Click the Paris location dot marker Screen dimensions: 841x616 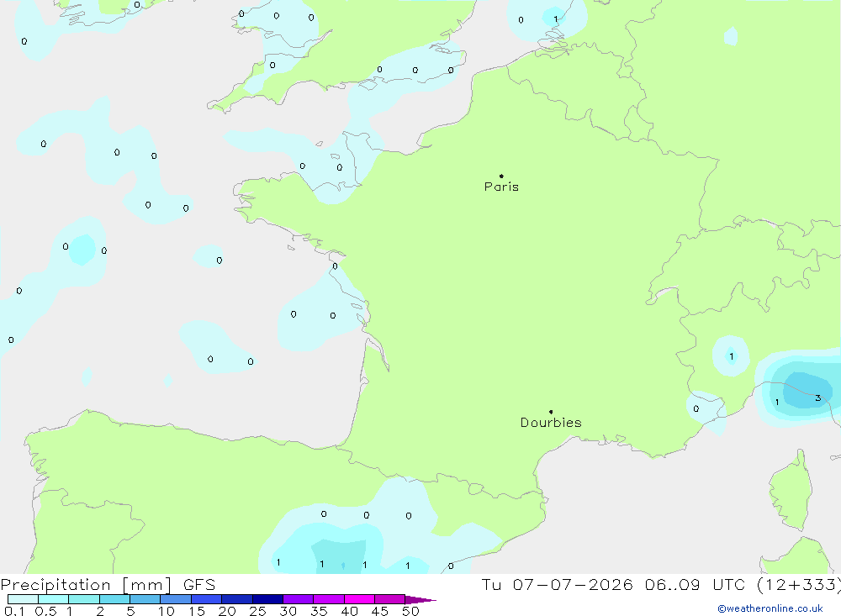501,176
